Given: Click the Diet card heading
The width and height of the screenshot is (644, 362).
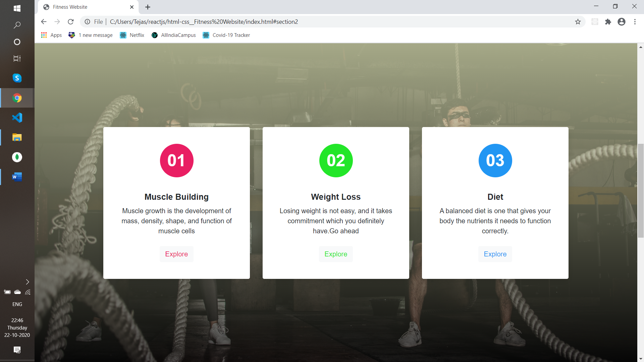Looking at the screenshot, I should 495,197.
